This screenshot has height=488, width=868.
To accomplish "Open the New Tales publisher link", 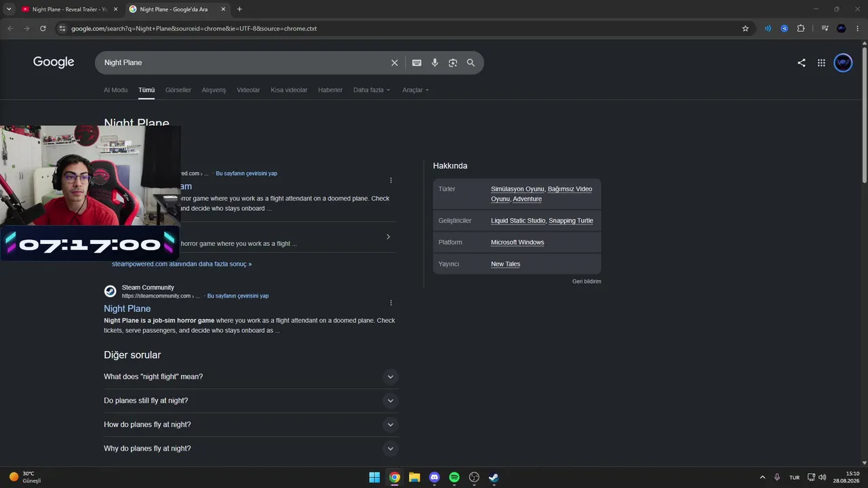I will [x=505, y=264].
